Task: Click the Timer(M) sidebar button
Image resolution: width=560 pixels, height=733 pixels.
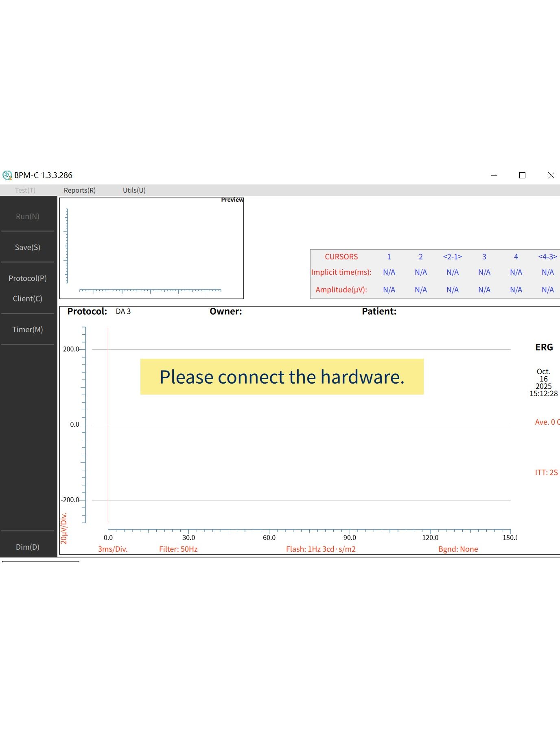Action: pos(28,329)
